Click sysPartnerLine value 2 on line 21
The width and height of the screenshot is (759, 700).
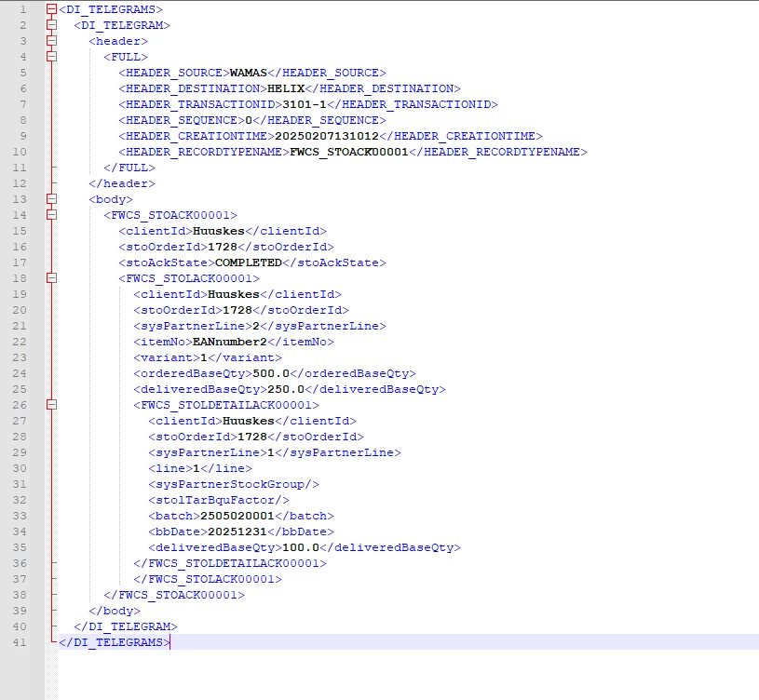256,326
